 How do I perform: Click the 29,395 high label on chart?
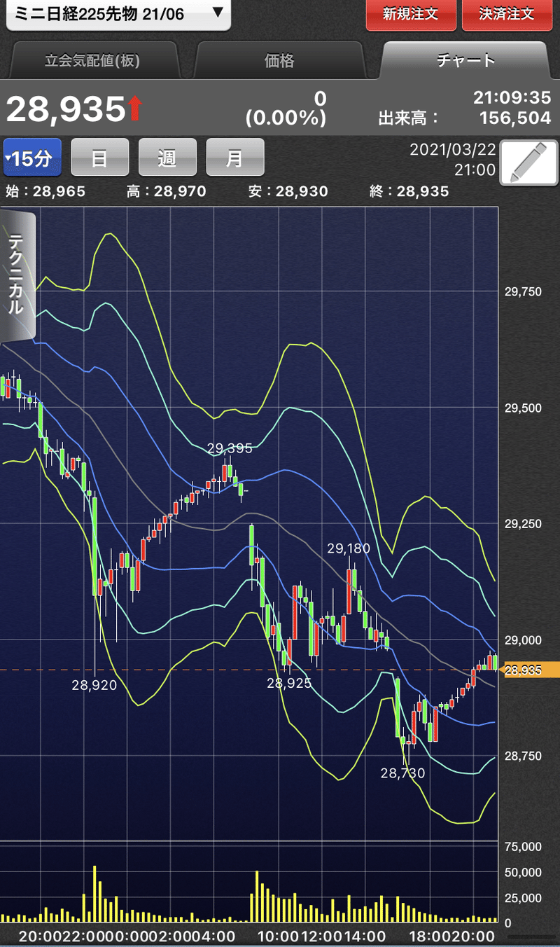tap(230, 448)
